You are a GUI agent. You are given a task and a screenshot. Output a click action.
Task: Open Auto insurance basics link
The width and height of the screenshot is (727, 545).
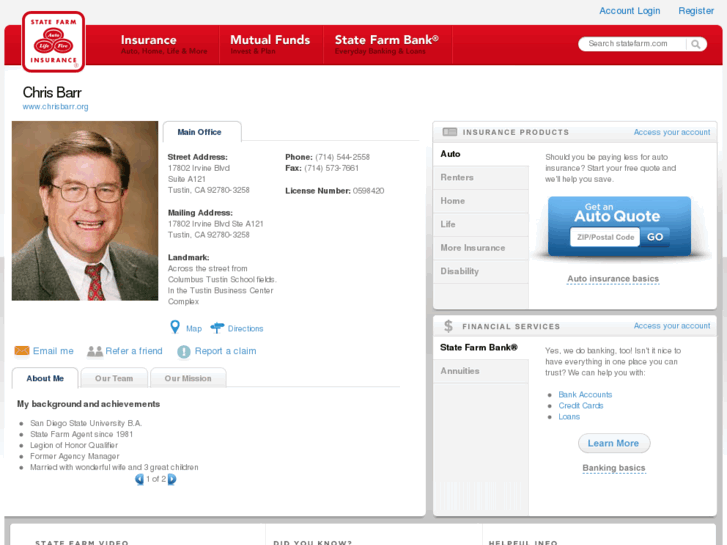click(613, 279)
